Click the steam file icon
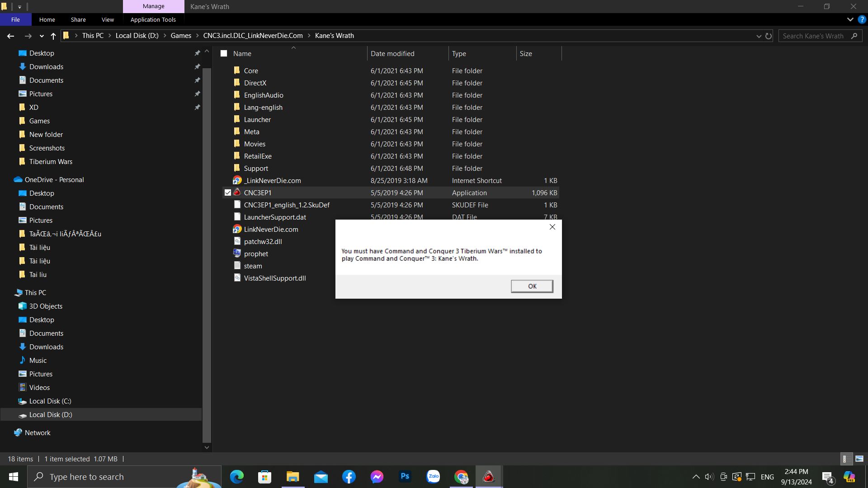 point(237,266)
